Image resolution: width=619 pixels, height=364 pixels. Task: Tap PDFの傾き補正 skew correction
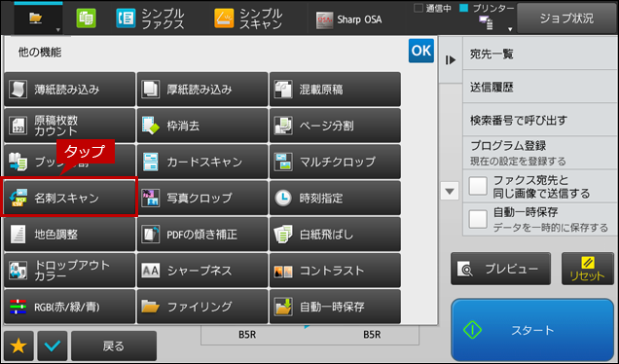(x=202, y=235)
